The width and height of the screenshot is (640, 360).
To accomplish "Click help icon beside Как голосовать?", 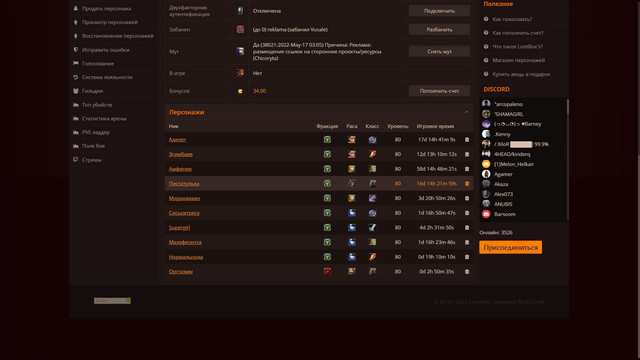I will 486,19.
